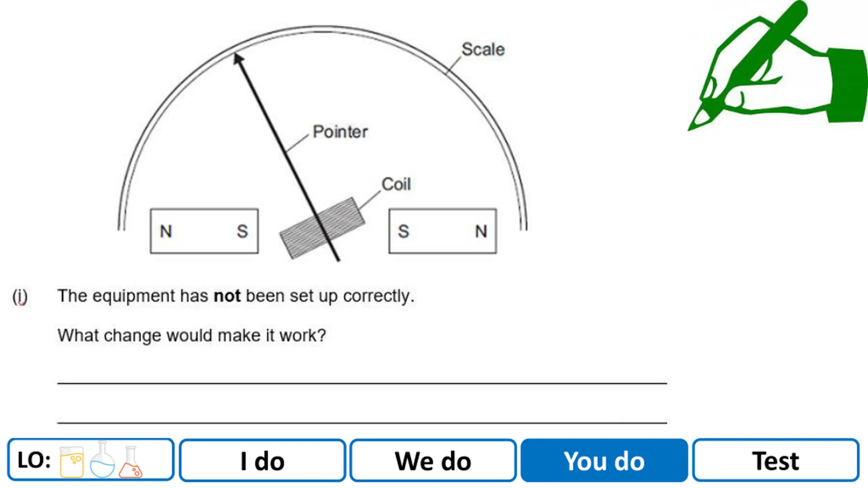Click the 'Coil' label
The height and width of the screenshot is (488, 868).
396,184
